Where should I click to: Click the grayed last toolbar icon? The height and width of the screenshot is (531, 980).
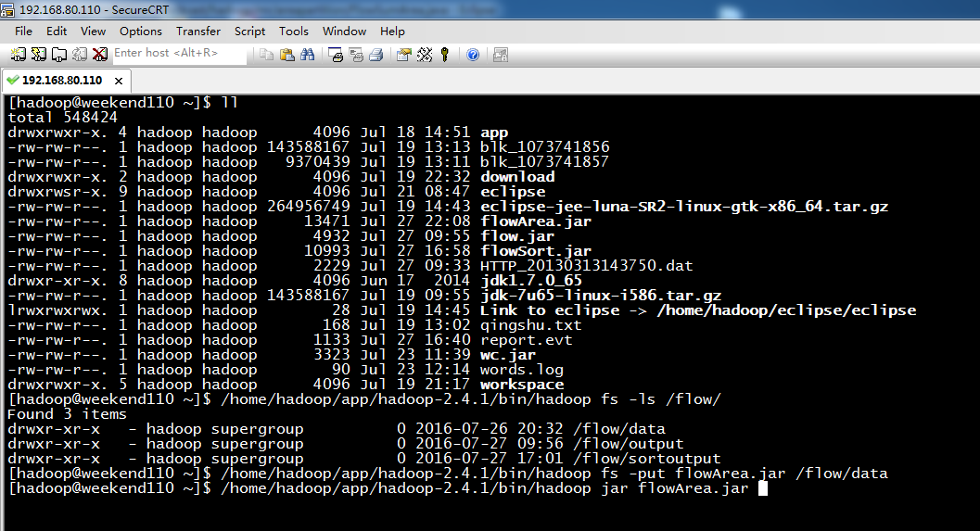(x=501, y=55)
